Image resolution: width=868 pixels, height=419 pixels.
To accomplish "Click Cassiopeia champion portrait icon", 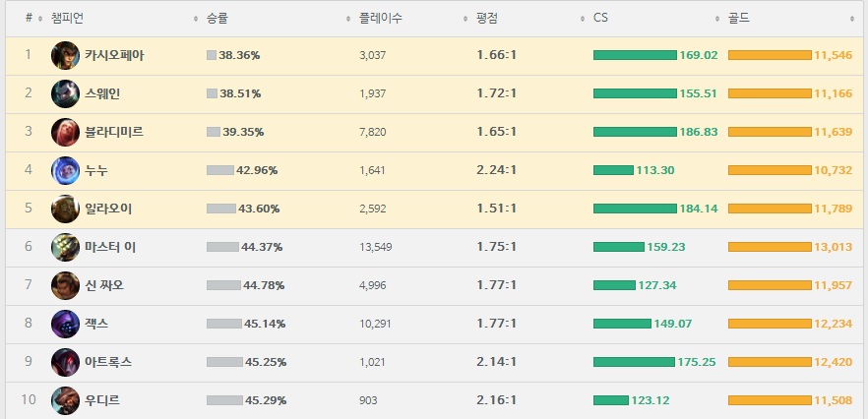I will (x=65, y=55).
